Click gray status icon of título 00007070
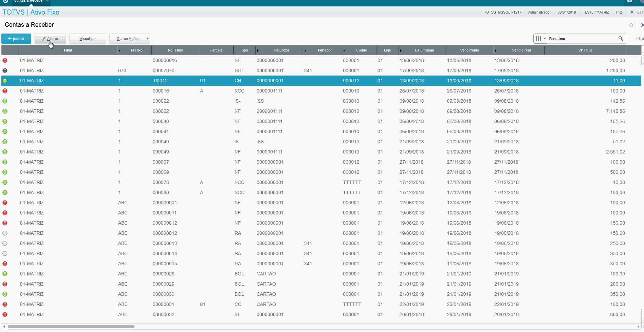Viewport: 644px width, 332px height. [5, 70]
